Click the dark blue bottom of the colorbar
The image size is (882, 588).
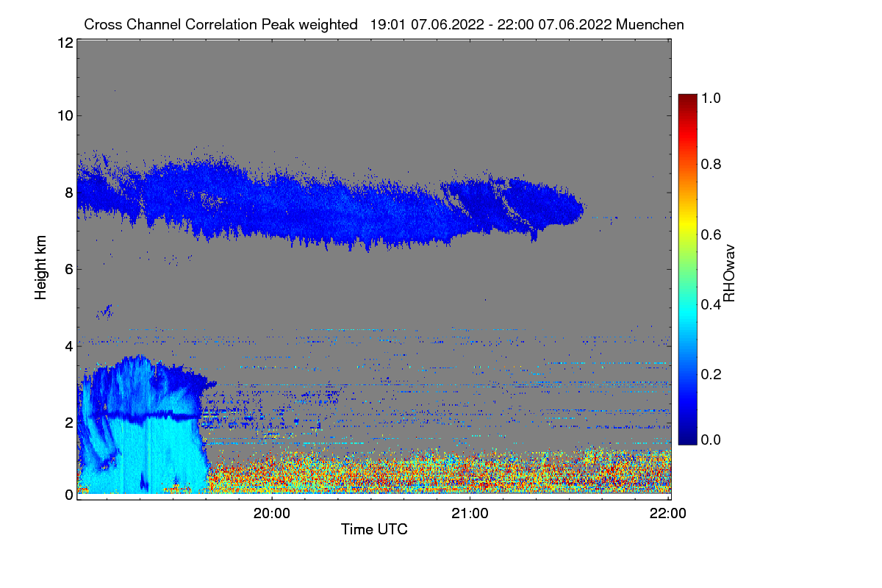(x=686, y=438)
